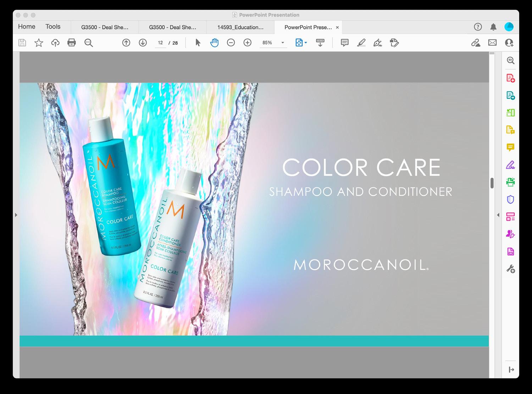Screen dimensions: 532x394
Task: Open the second G3500 - Deal Sheet tab
Action: coord(172,27)
